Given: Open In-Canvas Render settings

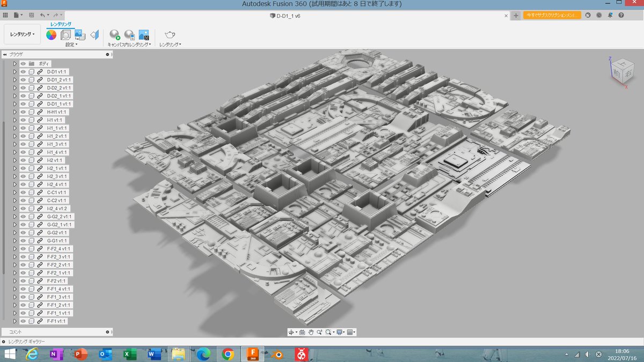Looking at the screenshot, I should (x=129, y=35).
